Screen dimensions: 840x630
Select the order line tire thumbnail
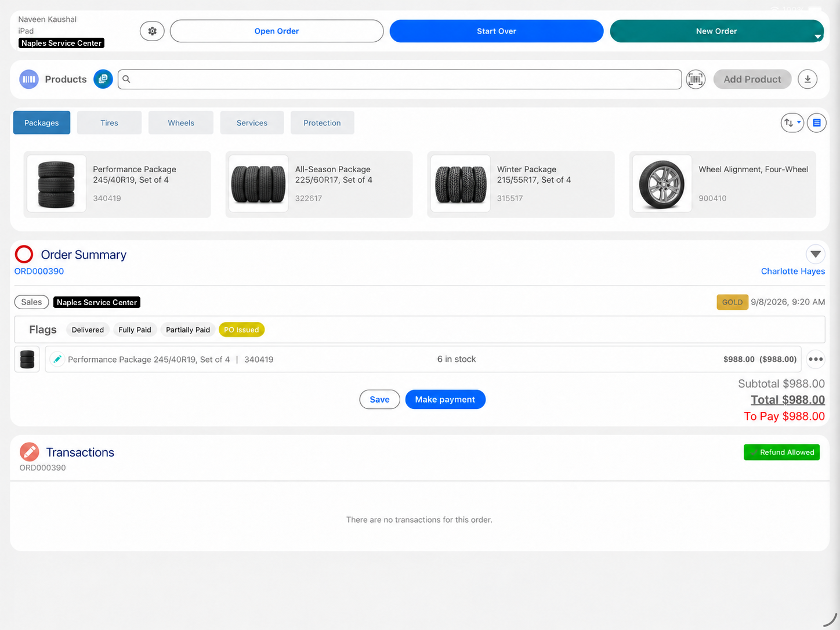(x=27, y=359)
